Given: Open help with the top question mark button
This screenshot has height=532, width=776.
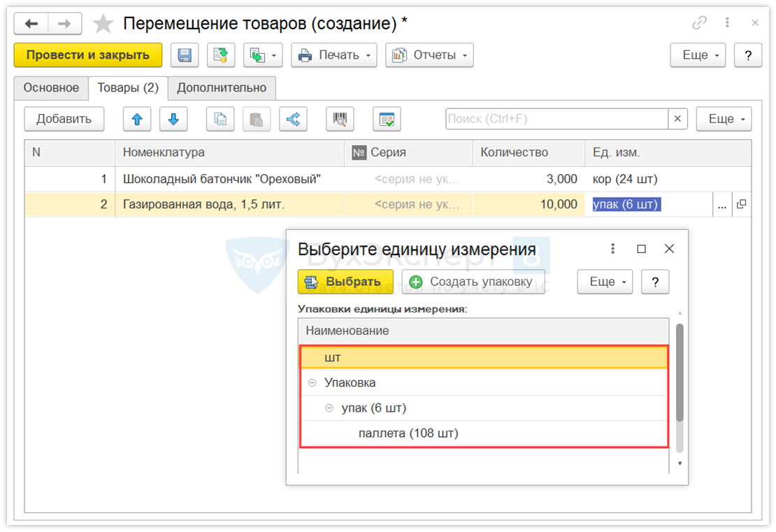Looking at the screenshot, I should (x=748, y=55).
